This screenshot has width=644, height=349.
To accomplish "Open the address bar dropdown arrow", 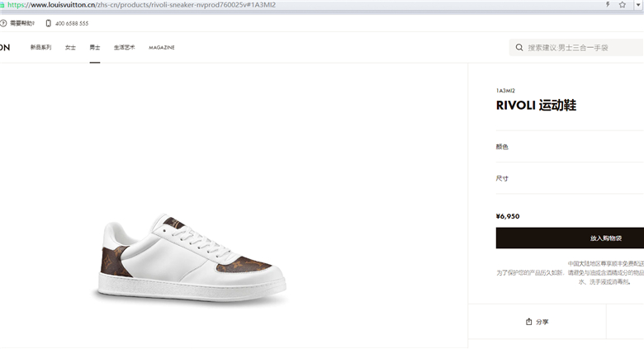I will 638,5.
